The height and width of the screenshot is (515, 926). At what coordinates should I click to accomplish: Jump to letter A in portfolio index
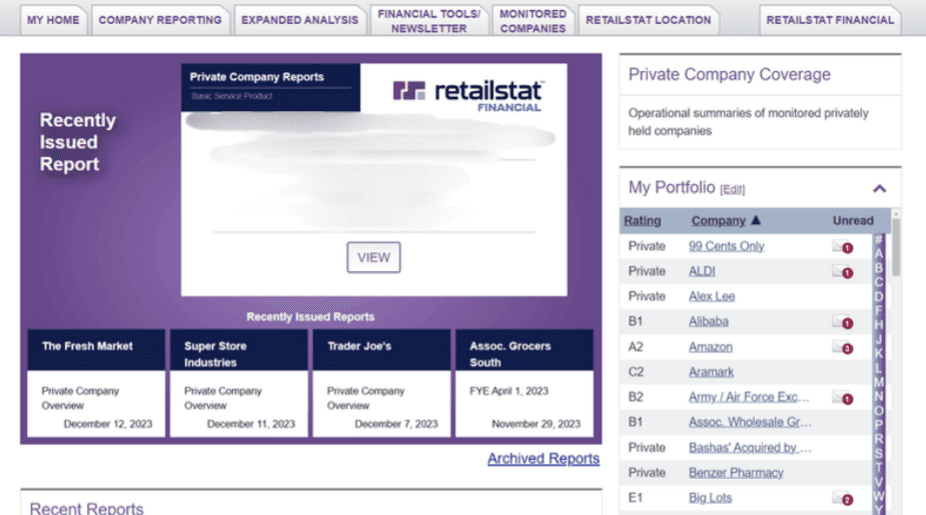coord(878,253)
